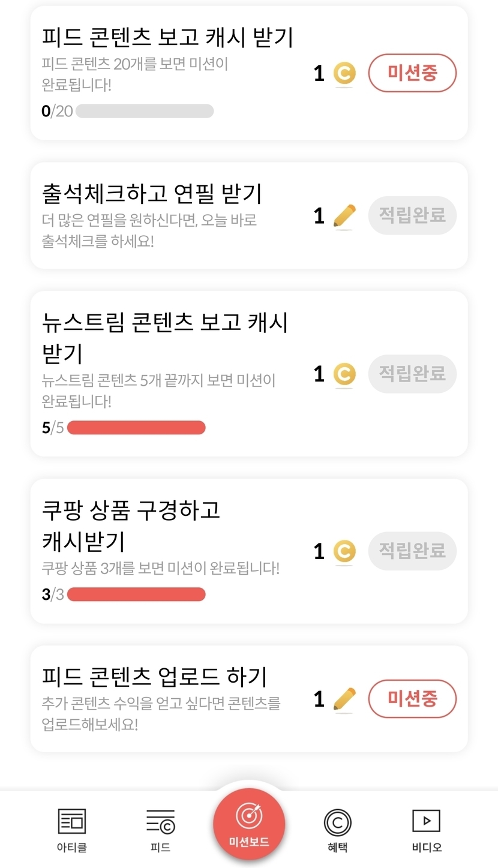This screenshot has height=868, width=498.
Task: Tap the 5/5 red progress bar
Action: point(136,428)
